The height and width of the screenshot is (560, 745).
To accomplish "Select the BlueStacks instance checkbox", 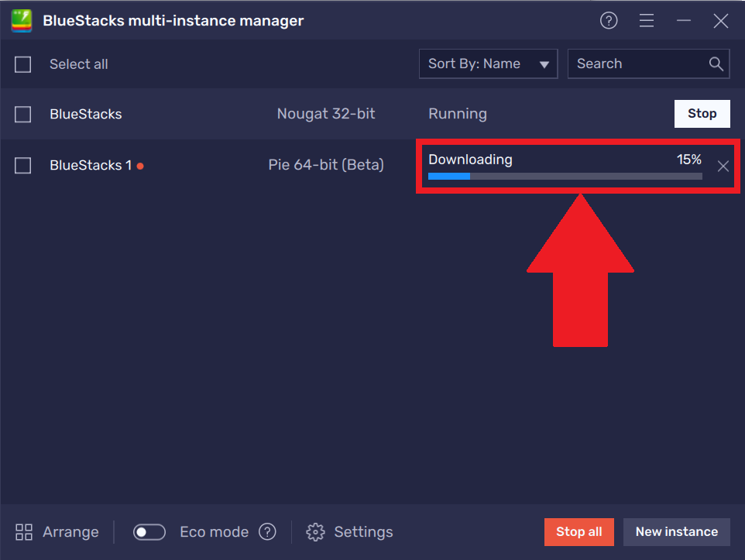I will coord(22,114).
